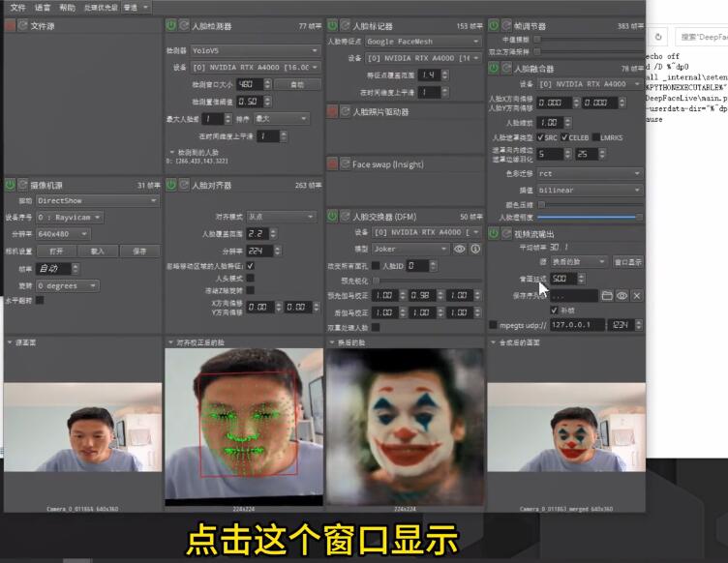The width and height of the screenshot is (728, 563).
Task: Toggle power of the 人脸检测器 module
Action: (170, 25)
